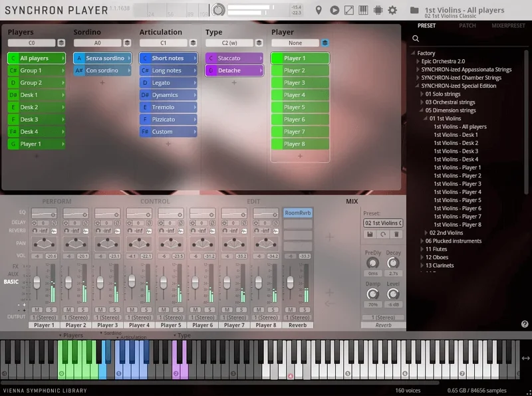Expand 01 Solo strings folder

tap(422, 94)
